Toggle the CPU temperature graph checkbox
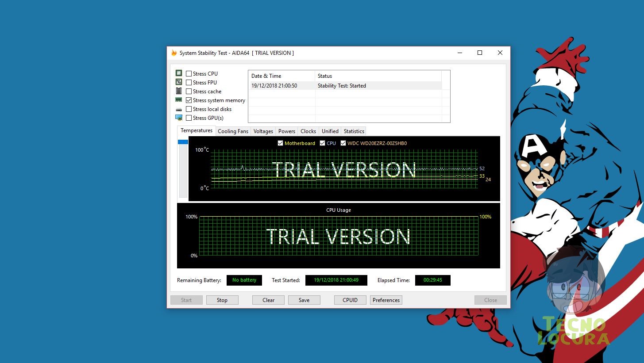The image size is (644, 363). (x=322, y=143)
